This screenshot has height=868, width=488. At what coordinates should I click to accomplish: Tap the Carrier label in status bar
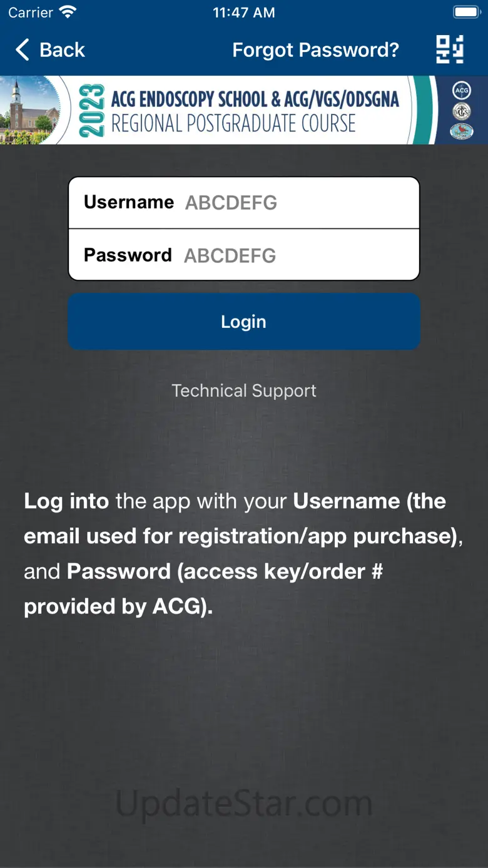pyautogui.click(x=31, y=13)
